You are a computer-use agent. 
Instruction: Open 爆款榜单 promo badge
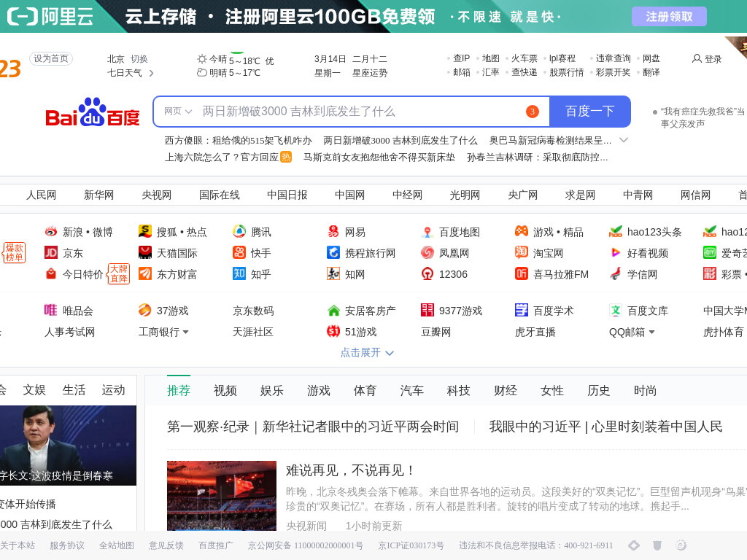tap(15, 252)
